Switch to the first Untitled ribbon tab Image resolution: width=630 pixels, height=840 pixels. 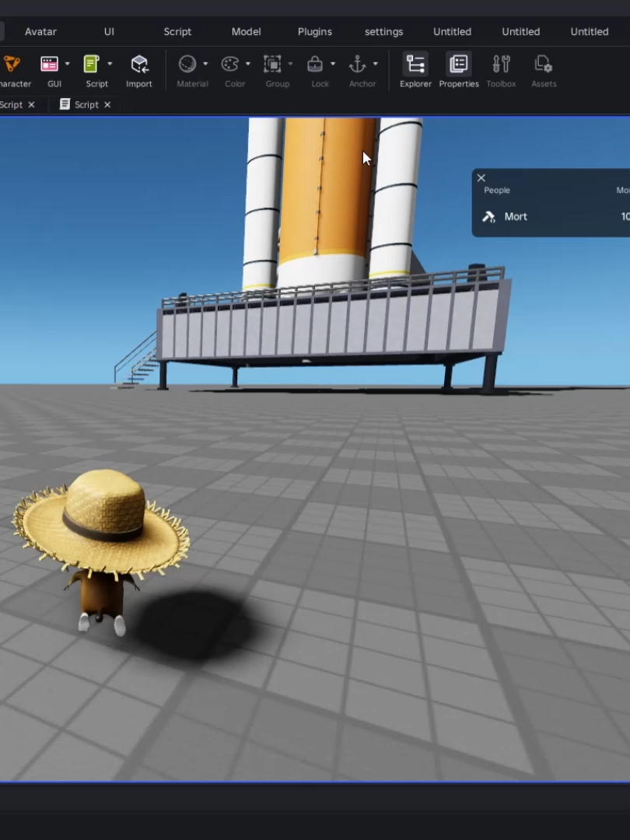[x=452, y=32]
